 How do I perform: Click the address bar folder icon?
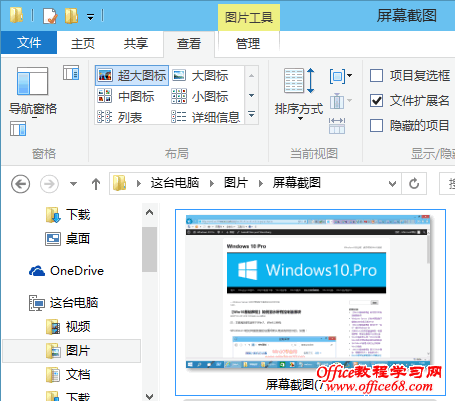pos(120,183)
